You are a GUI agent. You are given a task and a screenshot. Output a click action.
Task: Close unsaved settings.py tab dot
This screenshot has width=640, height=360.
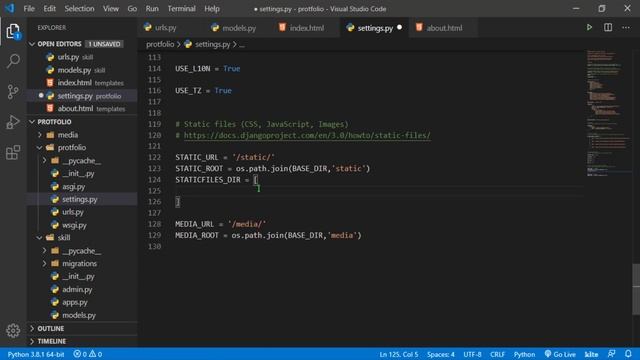point(400,27)
